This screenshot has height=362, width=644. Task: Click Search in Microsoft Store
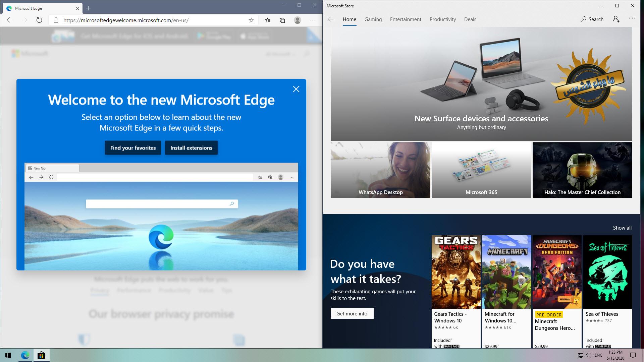coord(592,19)
